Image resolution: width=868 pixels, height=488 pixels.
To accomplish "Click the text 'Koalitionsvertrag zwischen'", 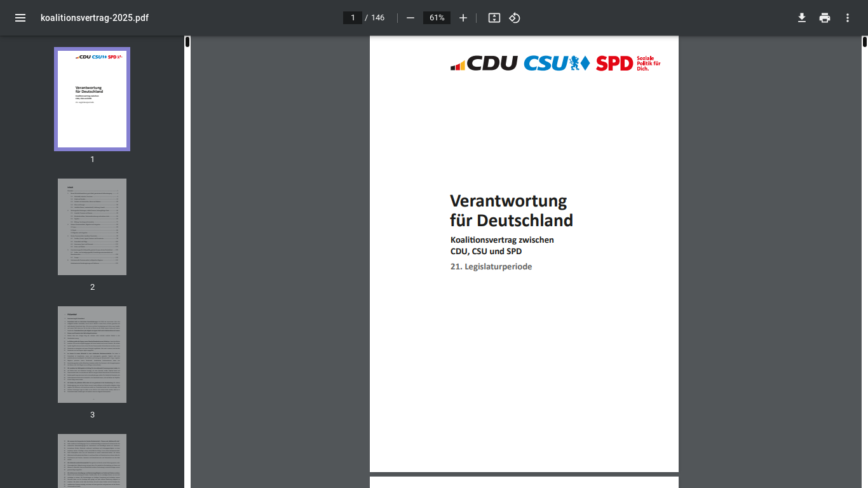I will (x=502, y=240).
